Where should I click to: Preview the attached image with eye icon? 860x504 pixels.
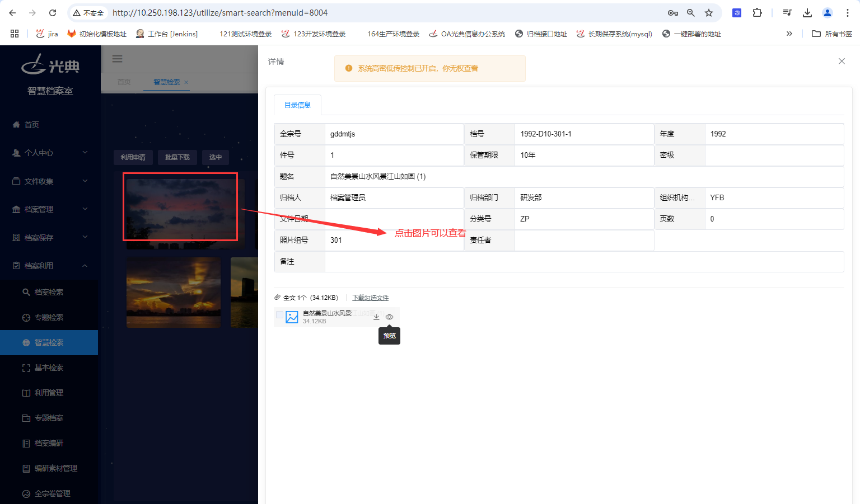click(389, 317)
